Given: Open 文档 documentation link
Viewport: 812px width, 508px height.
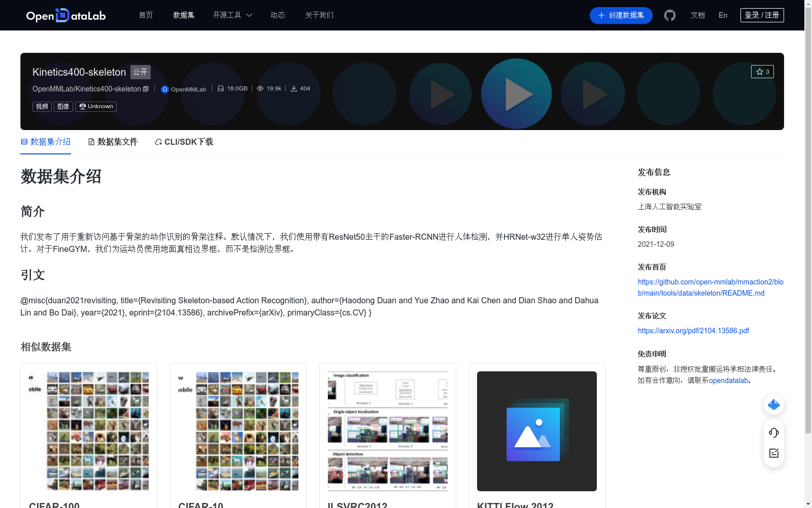Looking at the screenshot, I should [698, 15].
